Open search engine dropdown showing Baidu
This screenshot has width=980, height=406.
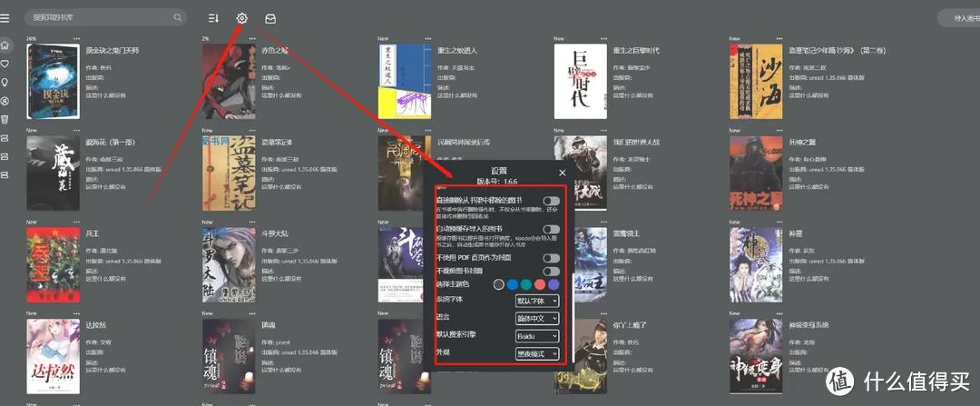(x=537, y=336)
